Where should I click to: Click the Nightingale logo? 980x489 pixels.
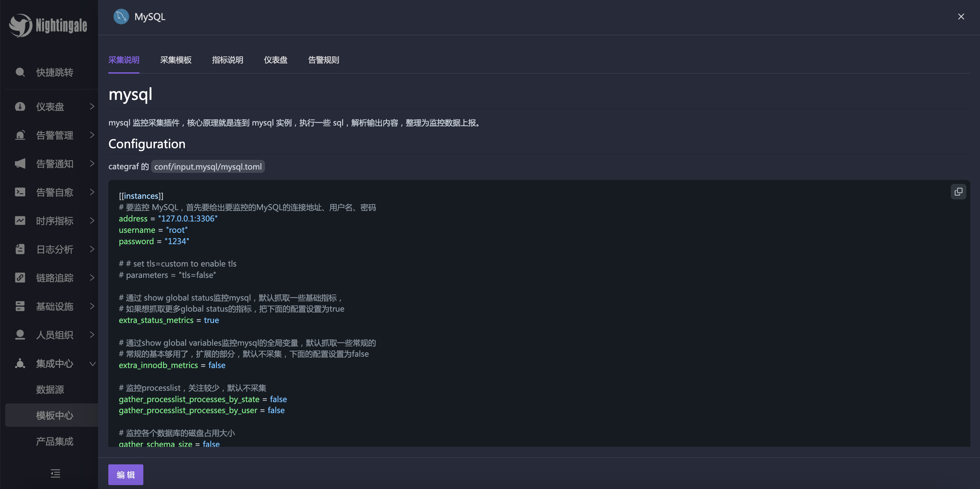click(48, 26)
